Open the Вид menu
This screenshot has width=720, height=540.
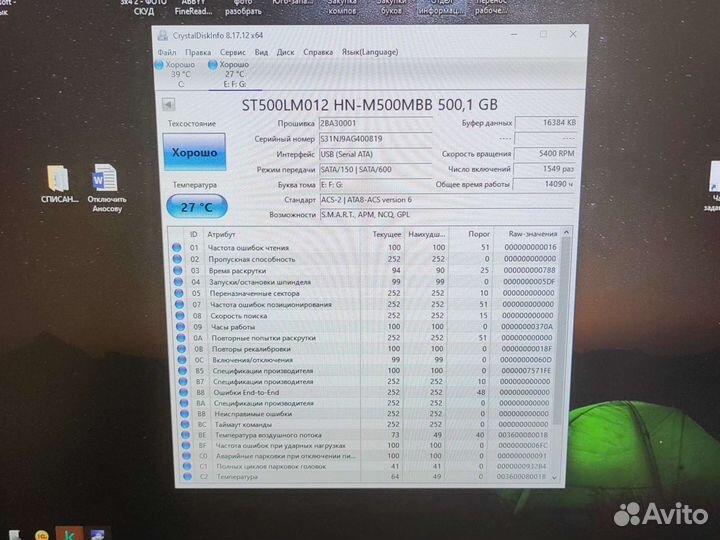[x=261, y=51]
